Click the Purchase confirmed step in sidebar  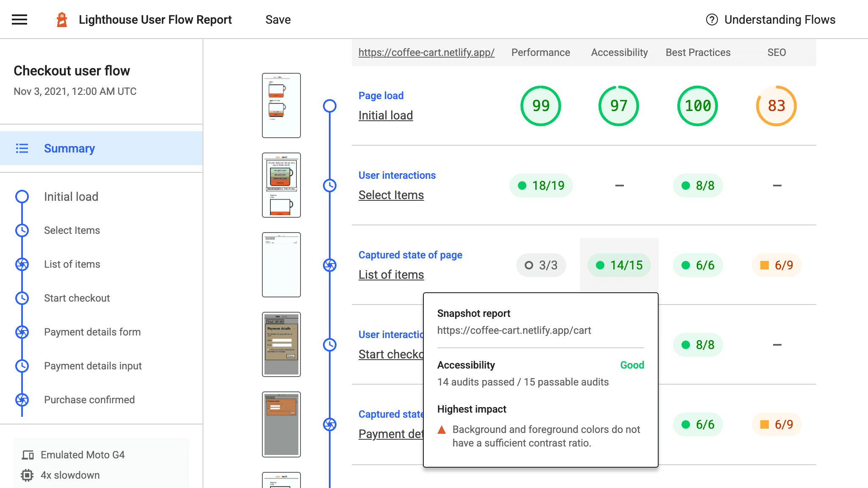89,400
